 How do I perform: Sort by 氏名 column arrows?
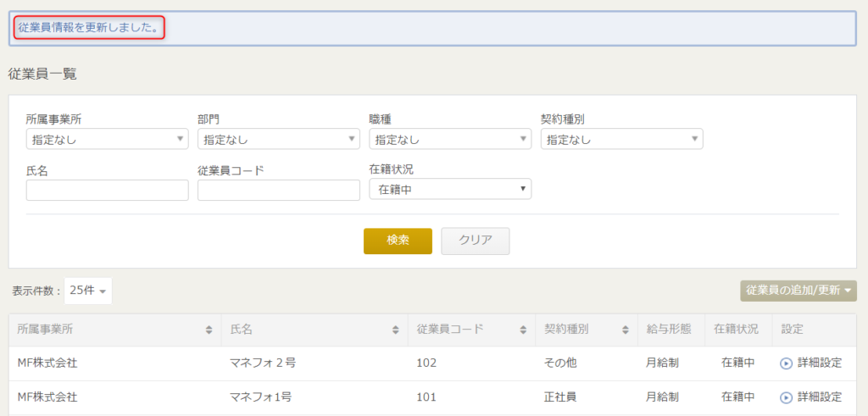[x=395, y=330]
